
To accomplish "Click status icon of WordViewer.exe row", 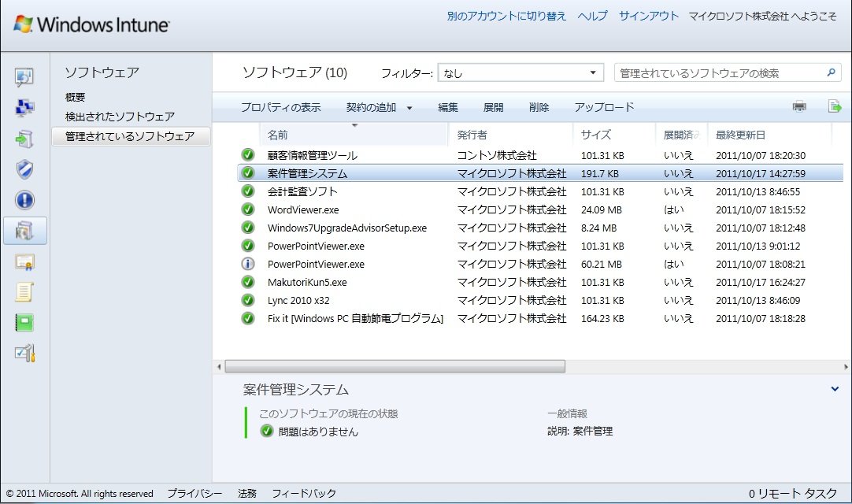I will (248, 209).
